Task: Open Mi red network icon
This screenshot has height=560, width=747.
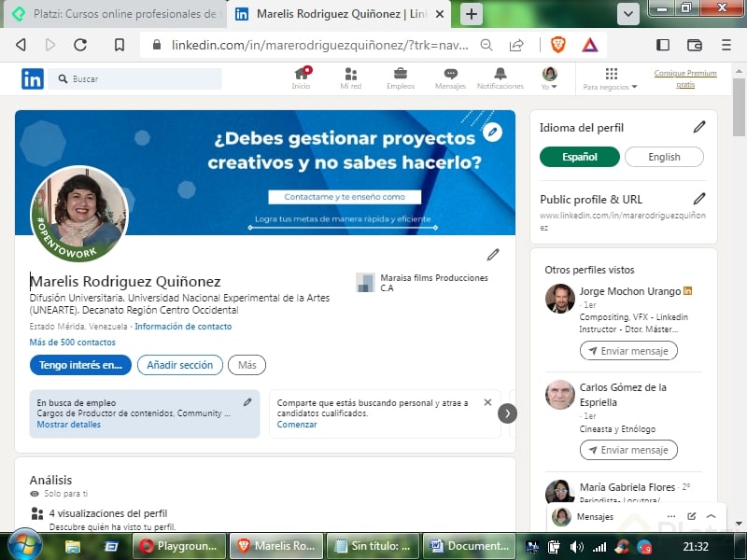Action: click(351, 78)
